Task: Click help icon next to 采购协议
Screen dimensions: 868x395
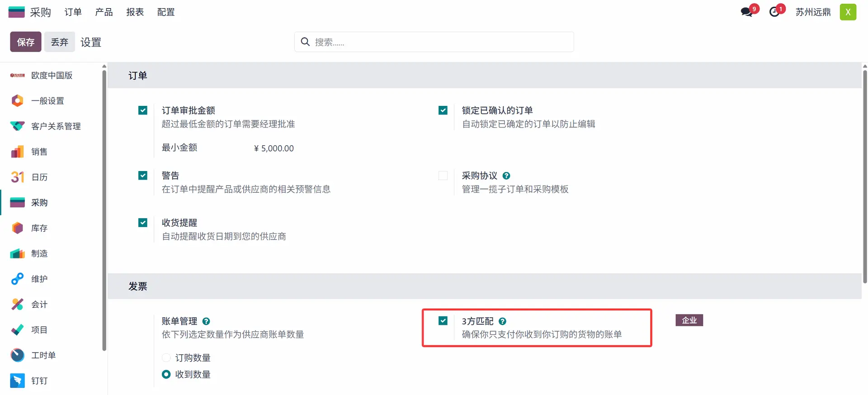Action: point(506,176)
